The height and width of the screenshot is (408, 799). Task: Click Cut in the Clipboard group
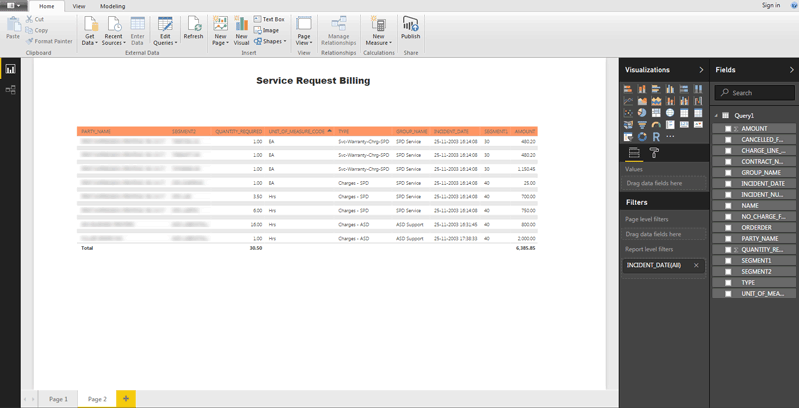(35, 19)
